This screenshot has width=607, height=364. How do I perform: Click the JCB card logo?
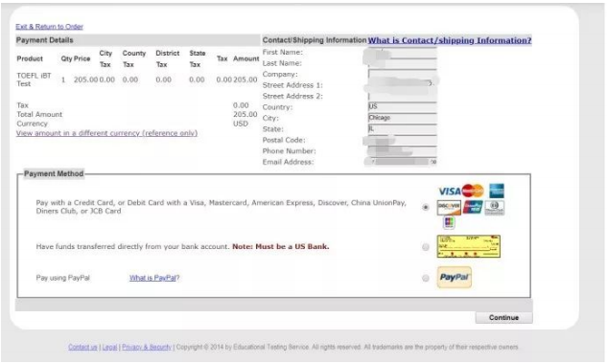[449, 222]
